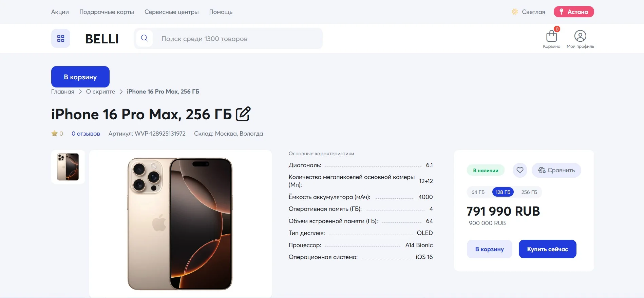Click the Сравнить compare button
Viewport: 644px width, 298px height.
click(556, 170)
